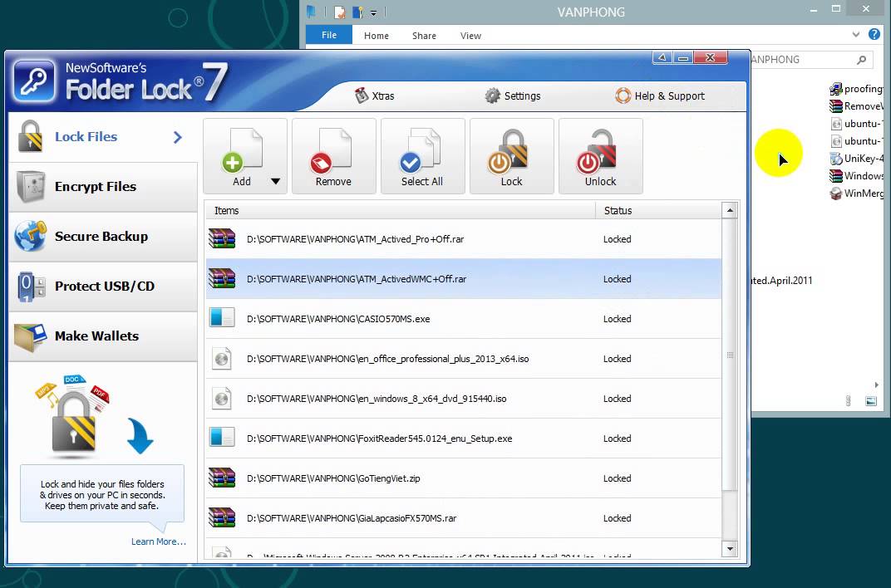Open Quick Access Toolbar customize dropdown

click(373, 12)
